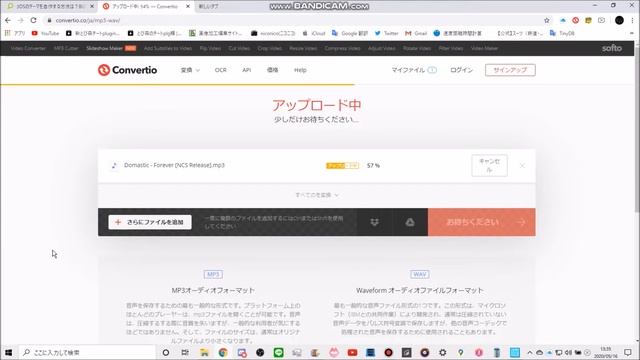Viewport: 640px width, 360px height.
Task: Click the taskbar clock showing the date
Action: click(606, 352)
